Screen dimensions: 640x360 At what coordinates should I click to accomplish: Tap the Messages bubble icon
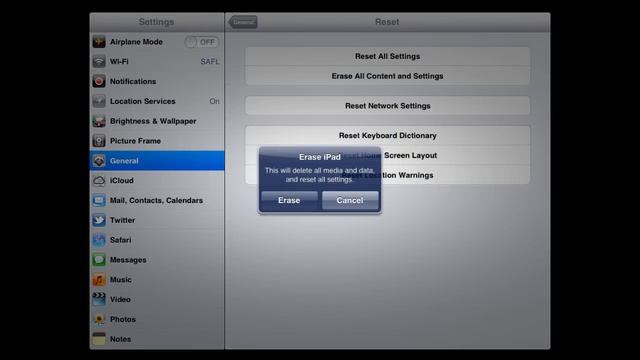tap(99, 260)
